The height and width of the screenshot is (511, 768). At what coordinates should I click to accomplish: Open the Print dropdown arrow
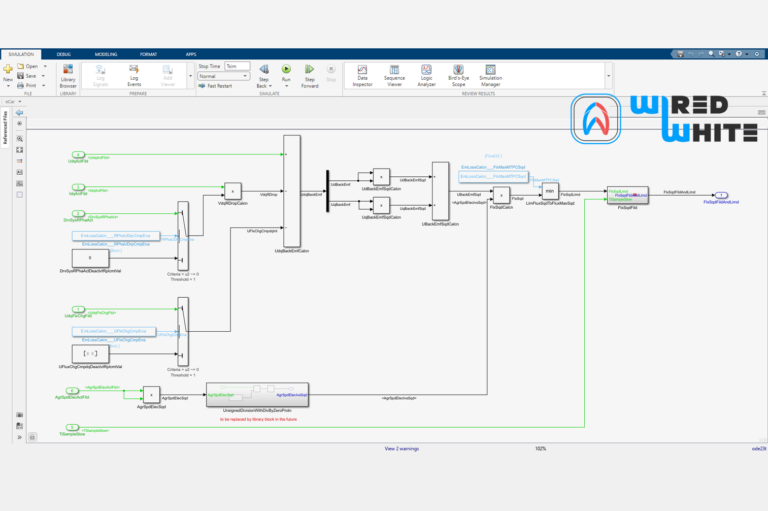44,85
